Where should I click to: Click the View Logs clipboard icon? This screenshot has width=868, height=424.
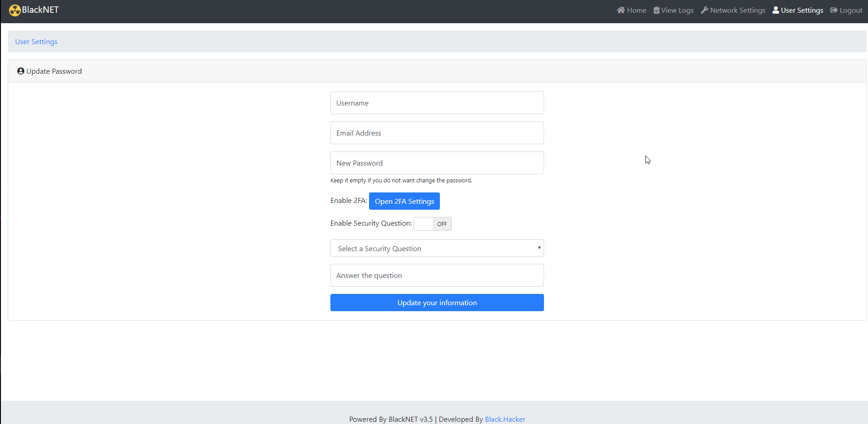tap(656, 10)
